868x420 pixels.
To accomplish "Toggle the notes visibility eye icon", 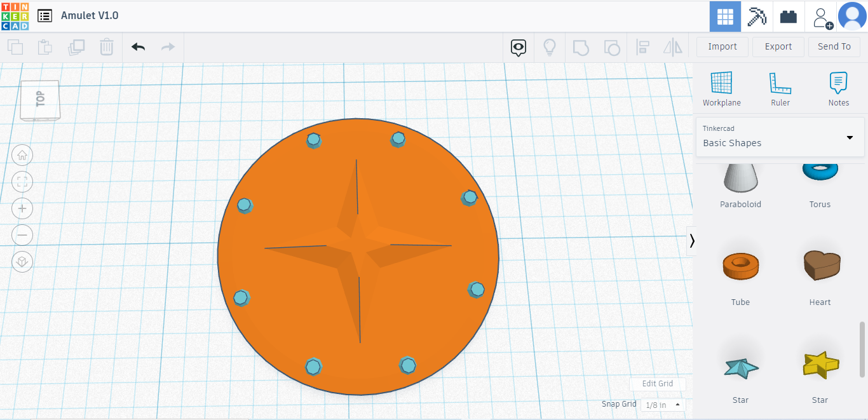I will pyautogui.click(x=519, y=47).
